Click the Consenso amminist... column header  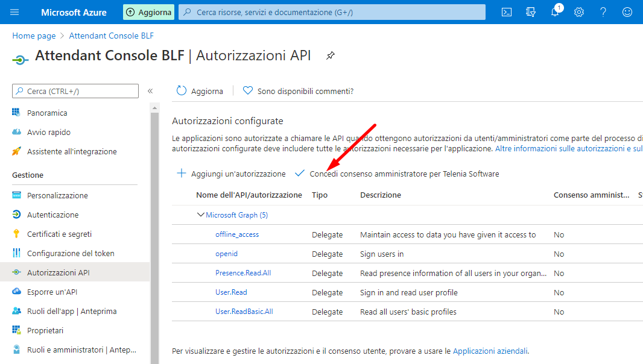click(x=591, y=195)
